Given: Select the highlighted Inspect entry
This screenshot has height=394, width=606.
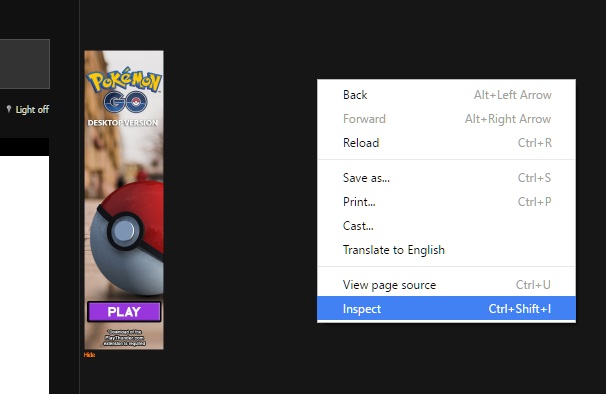Looking at the screenshot, I should (446, 309).
